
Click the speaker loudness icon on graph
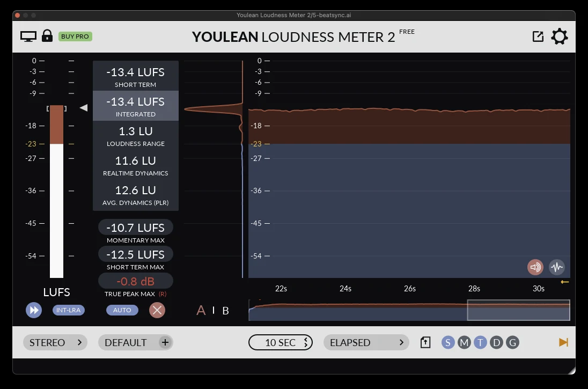pyautogui.click(x=535, y=267)
